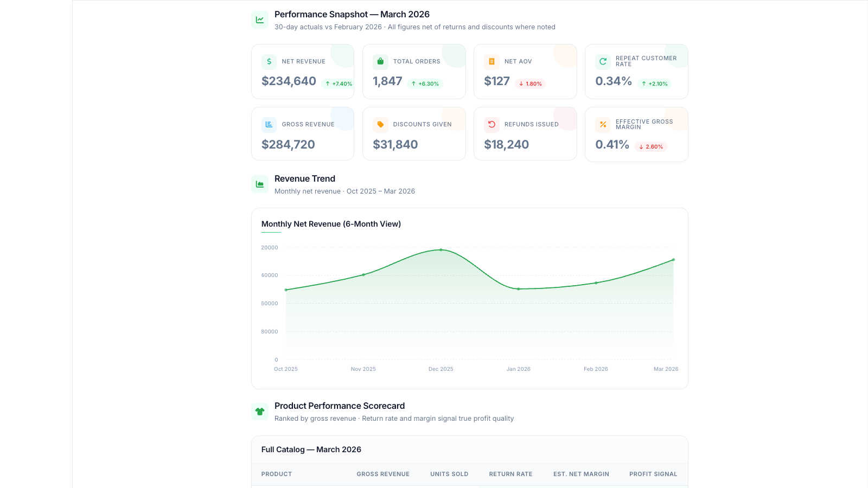The image size is (868, 488).
Task: Click the Net Revenue dollar icon
Action: tap(269, 62)
